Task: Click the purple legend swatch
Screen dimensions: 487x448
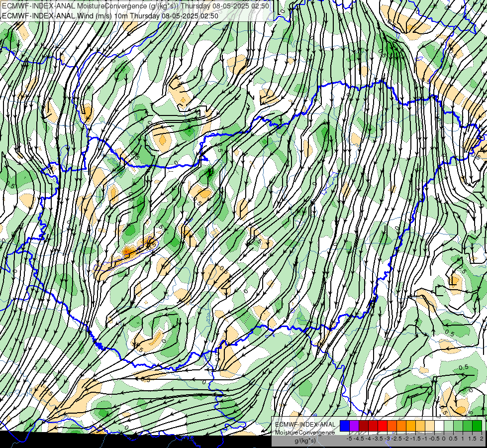Action: [x=354, y=426]
